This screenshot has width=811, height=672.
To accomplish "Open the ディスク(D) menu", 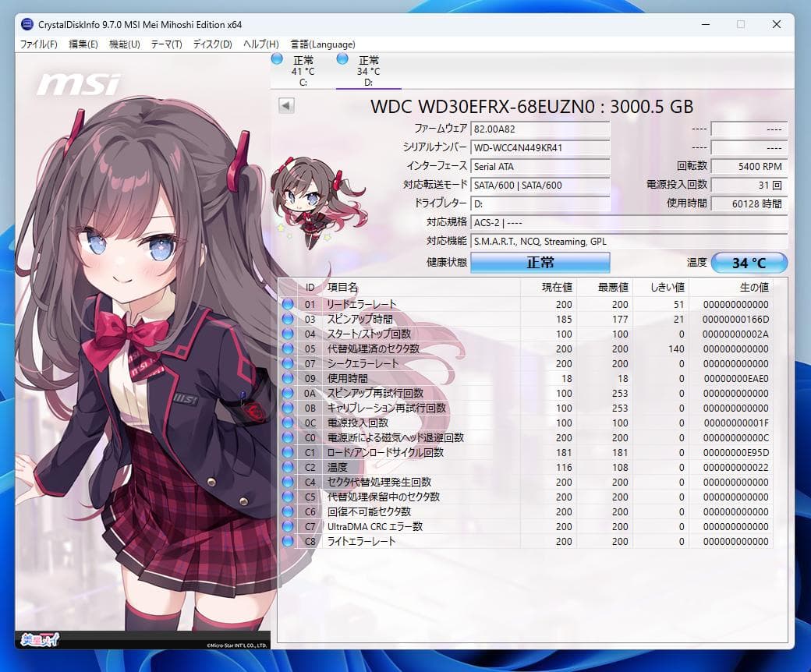I will tap(213, 44).
